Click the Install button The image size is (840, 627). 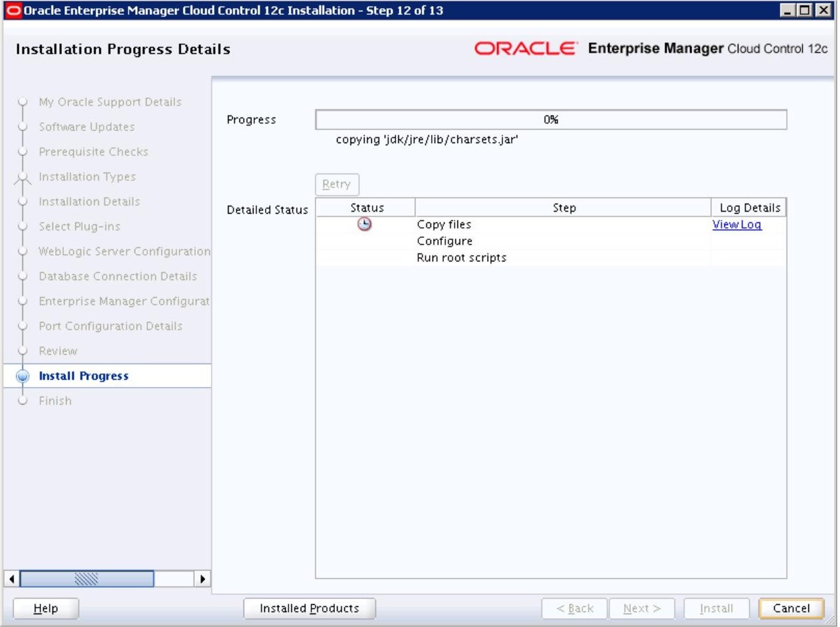point(716,608)
